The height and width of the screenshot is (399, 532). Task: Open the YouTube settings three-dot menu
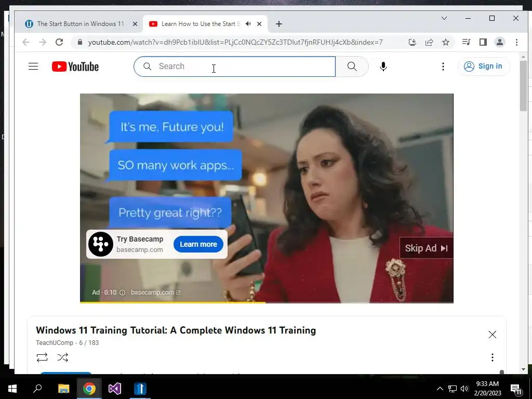tap(443, 66)
